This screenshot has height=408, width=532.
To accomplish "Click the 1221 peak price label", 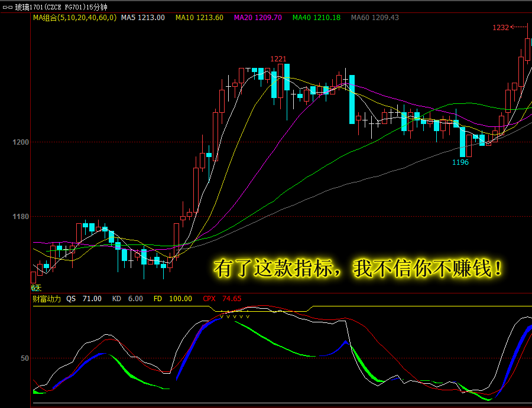I will [x=278, y=59].
